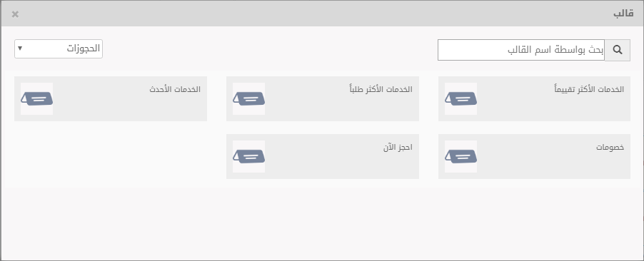Select the الخدمات الأكثر طلباً label text

click(x=381, y=88)
